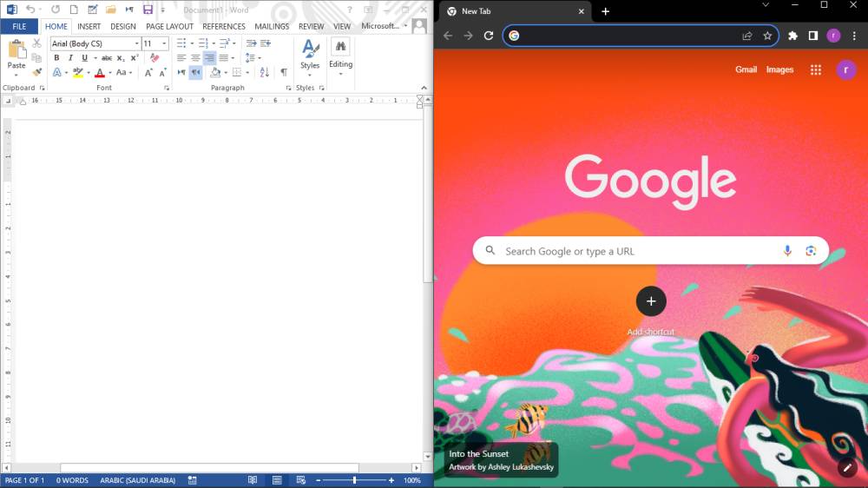The image size is (868, 488).
Task: Reload the Chrome page
Action: 488,36
